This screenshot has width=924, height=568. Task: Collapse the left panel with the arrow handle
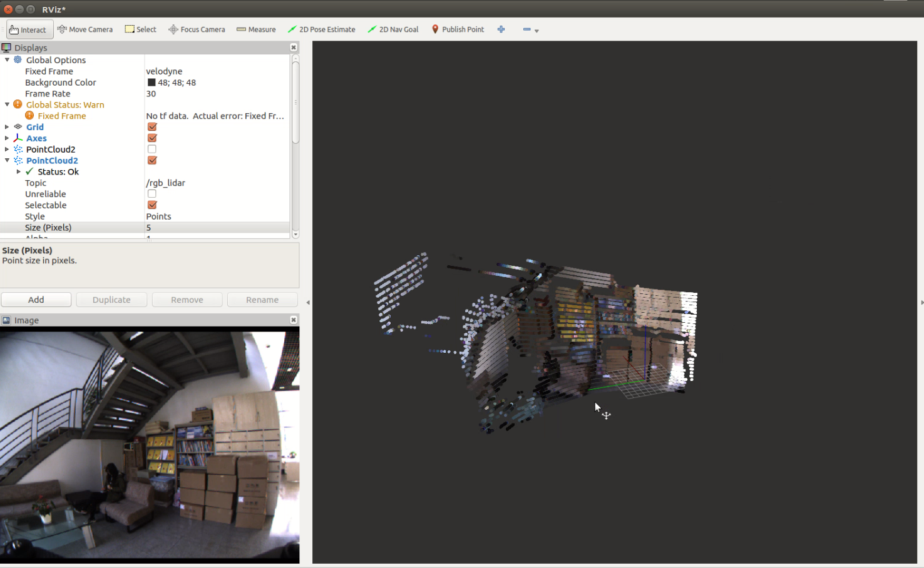tap(307, 303)
